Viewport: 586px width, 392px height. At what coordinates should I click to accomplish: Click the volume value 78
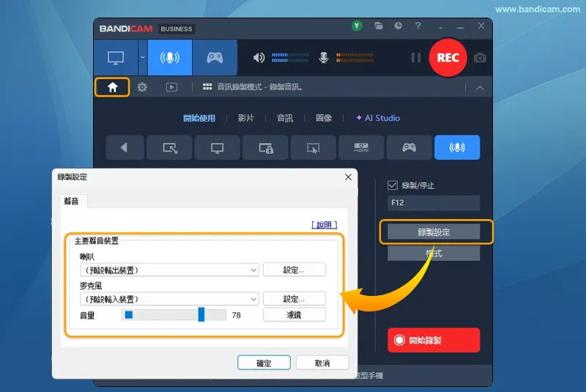click(x=236, y=315)
